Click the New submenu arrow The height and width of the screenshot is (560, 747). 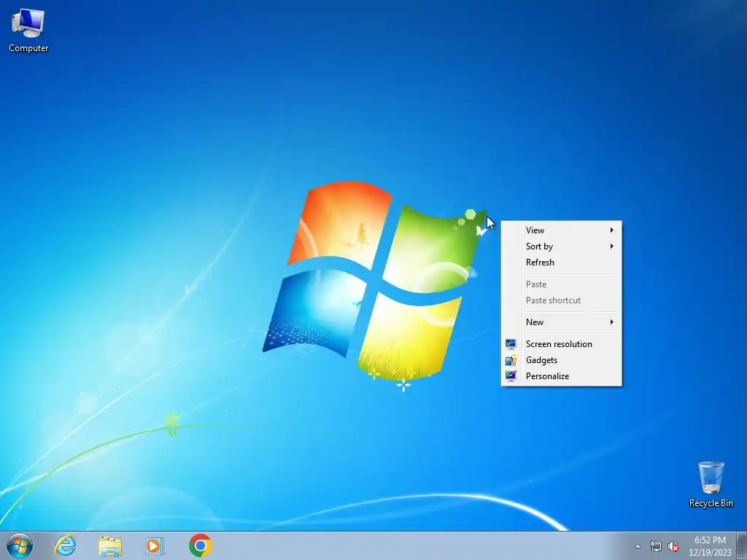tap(612, 322)
